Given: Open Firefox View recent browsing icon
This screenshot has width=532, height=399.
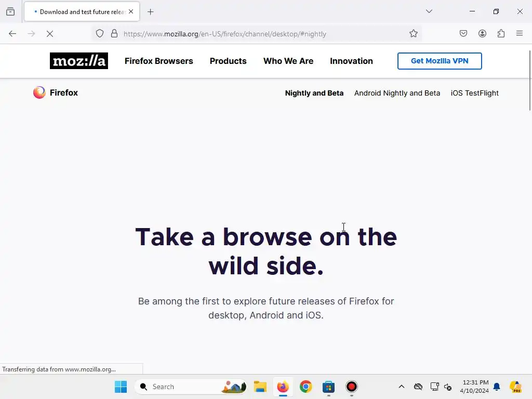Looking at the screenshot, I should [x=10, y=11].
